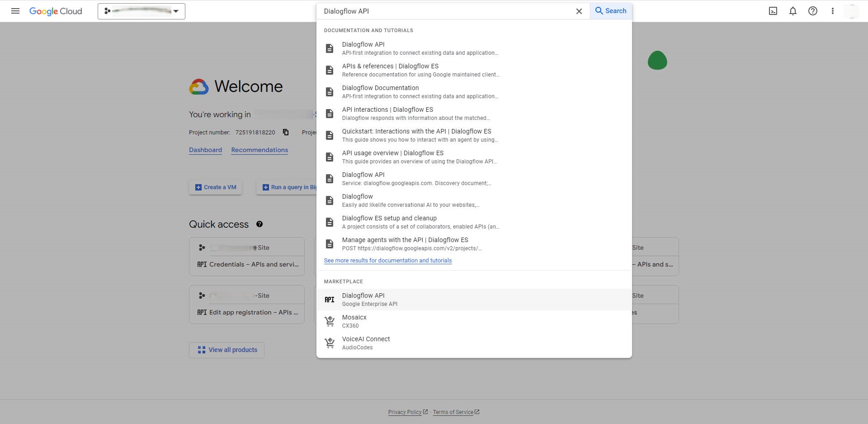
Task: Open the help question mark menu
Action: point(813,11)
